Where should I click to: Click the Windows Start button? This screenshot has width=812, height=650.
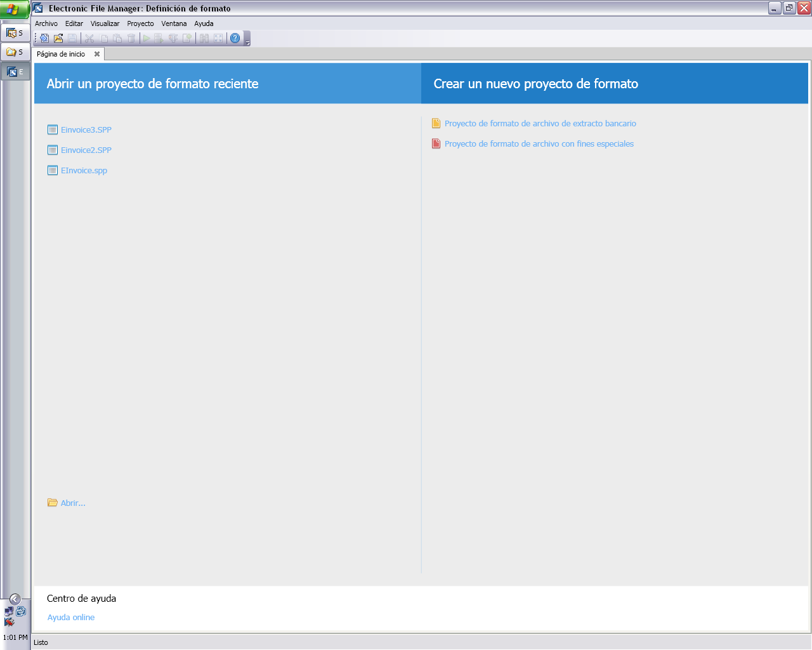[13, 8]
